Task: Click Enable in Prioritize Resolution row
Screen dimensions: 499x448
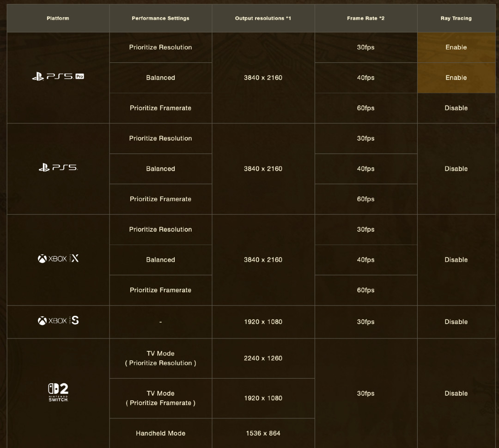Action: pos(456,47)
